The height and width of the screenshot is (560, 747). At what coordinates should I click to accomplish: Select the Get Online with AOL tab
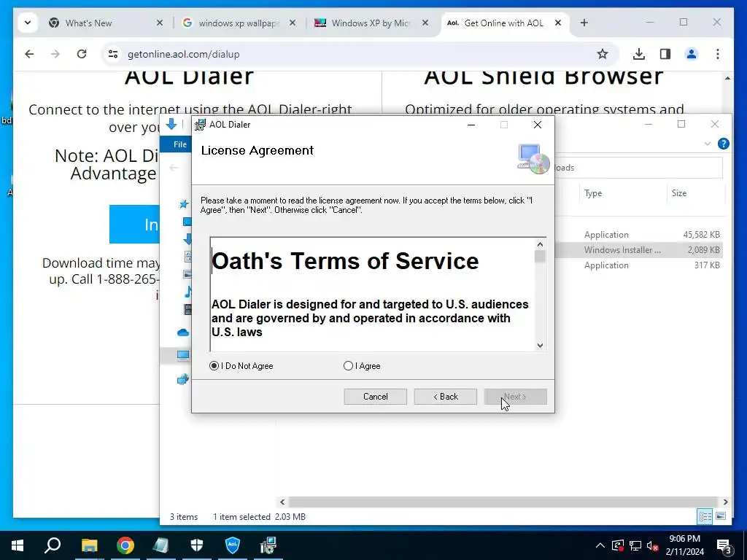tap(503, 23)
